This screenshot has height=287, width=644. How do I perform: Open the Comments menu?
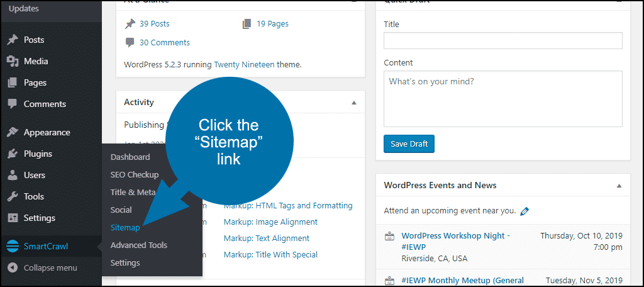(45, 104)
